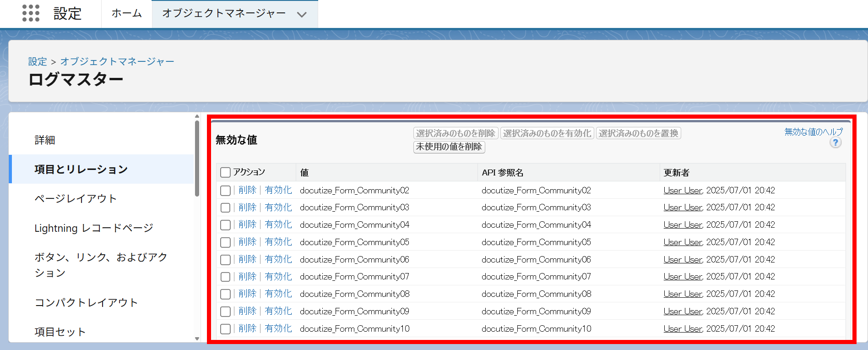Follow the 設定 breadcrumb link
Viewport: 868px width, 350px height.
click(38, 61)
